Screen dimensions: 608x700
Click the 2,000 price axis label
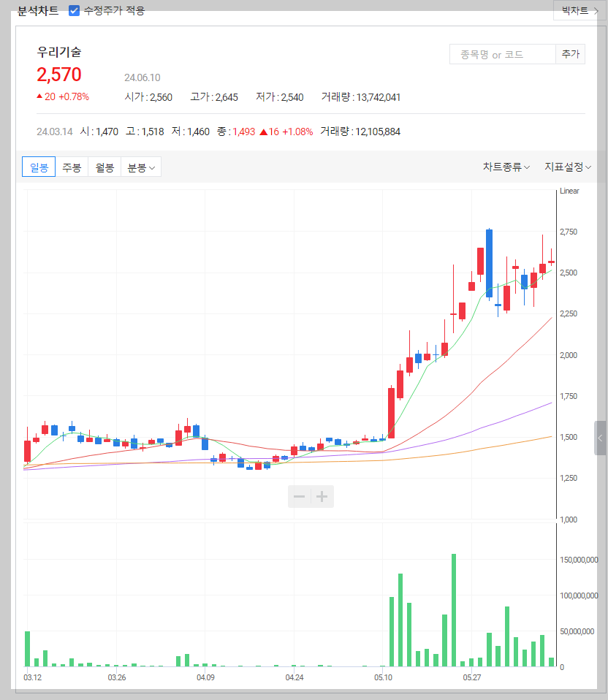569,355
